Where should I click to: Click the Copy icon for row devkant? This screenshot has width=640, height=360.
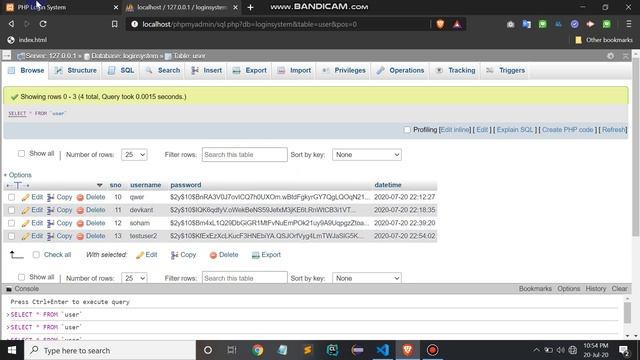pyautogui.click(x=51, y=210)
